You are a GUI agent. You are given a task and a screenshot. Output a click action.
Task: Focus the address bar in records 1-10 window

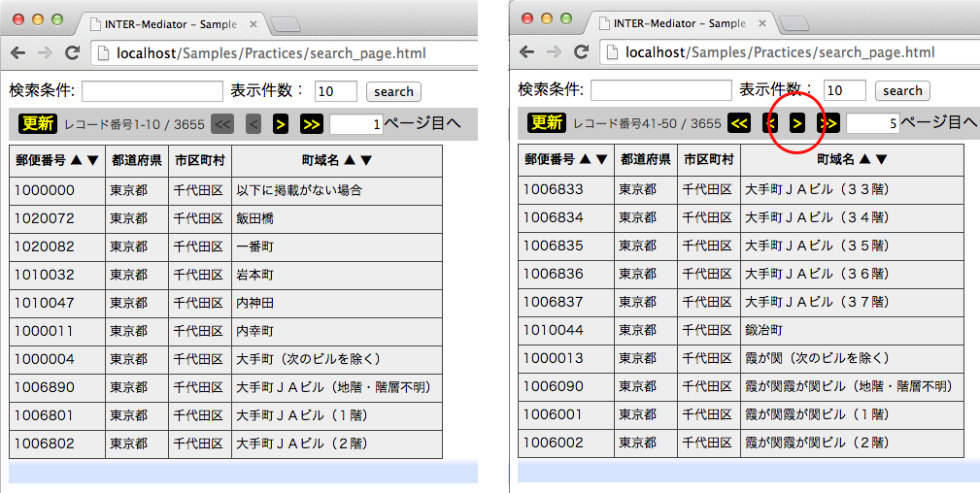click(285, 53)
